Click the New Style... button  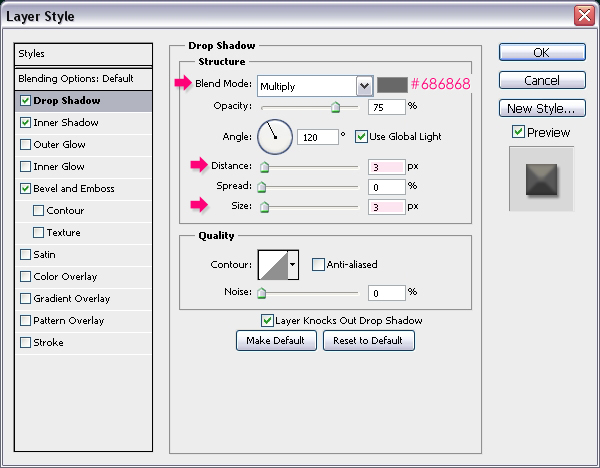point(541,108)
